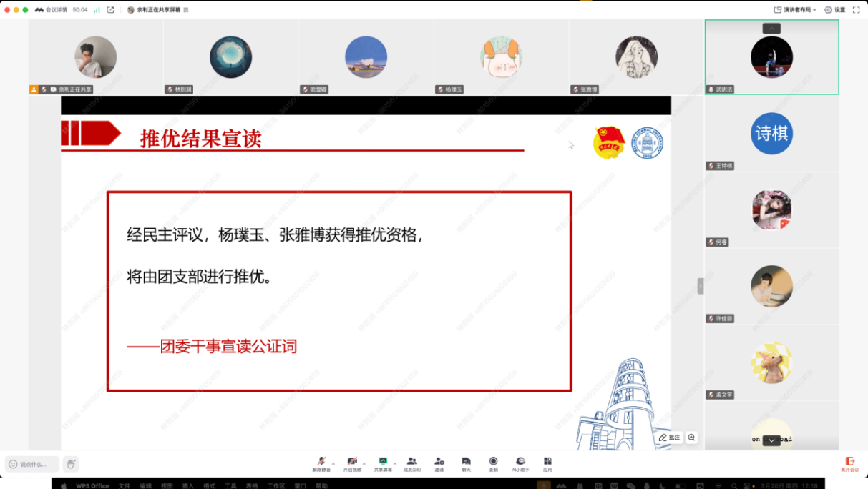This screenshot has height=489, width=868.
Task: Click the 批注 annotate button
Action: click(x=669, y=438)
